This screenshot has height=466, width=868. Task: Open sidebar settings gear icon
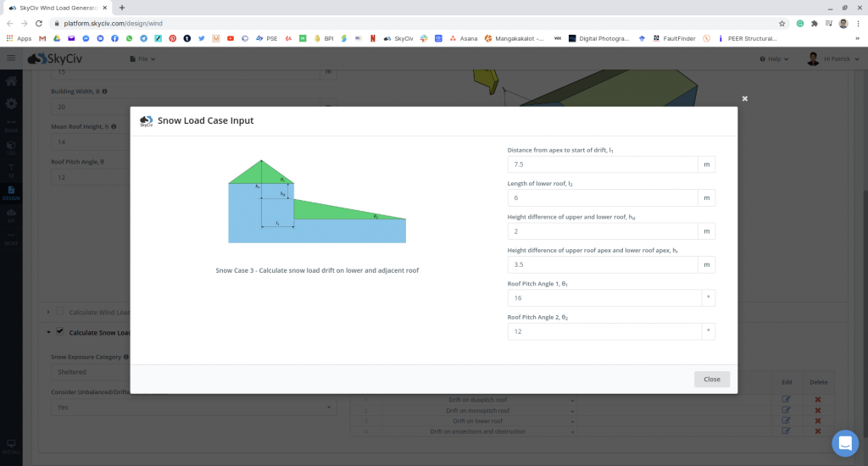click(11, 103)
